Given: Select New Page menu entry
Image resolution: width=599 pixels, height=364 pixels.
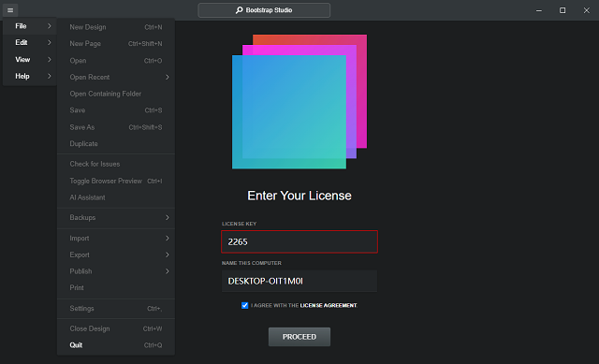Looking at the screenshot, I should [116, 44].
